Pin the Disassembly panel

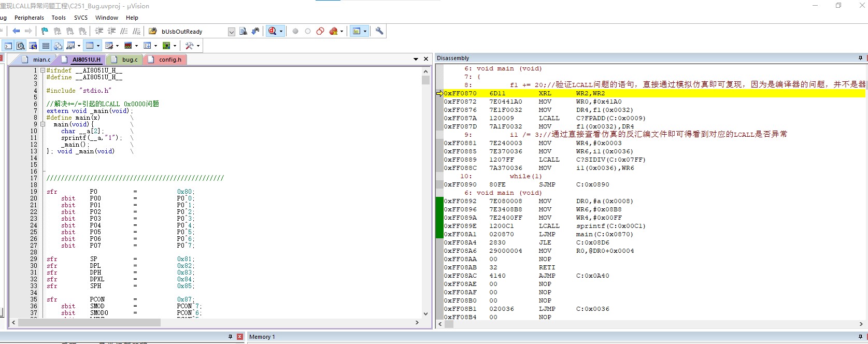pyautogui.click(x=860, y=58)
